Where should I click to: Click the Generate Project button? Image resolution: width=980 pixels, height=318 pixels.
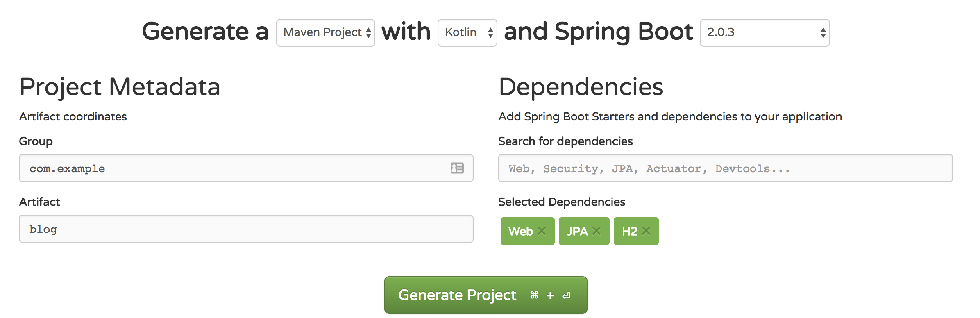[x=486, y=295]
